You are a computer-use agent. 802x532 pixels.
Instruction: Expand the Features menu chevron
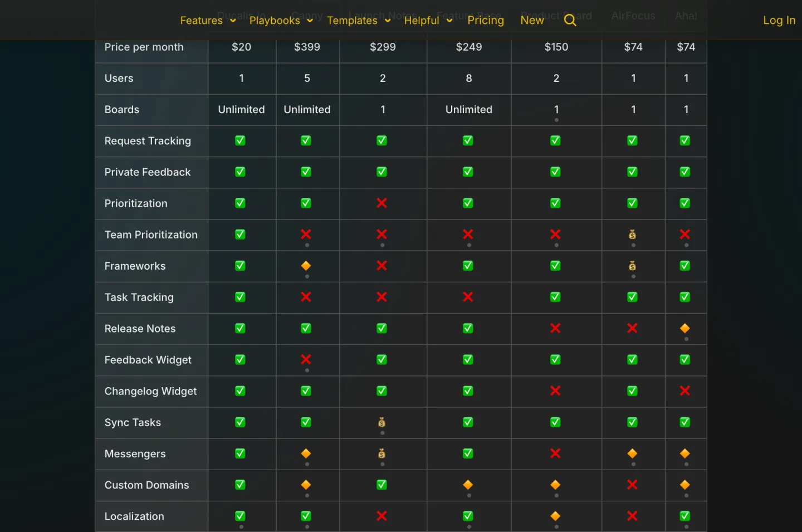tap(233, 21)
